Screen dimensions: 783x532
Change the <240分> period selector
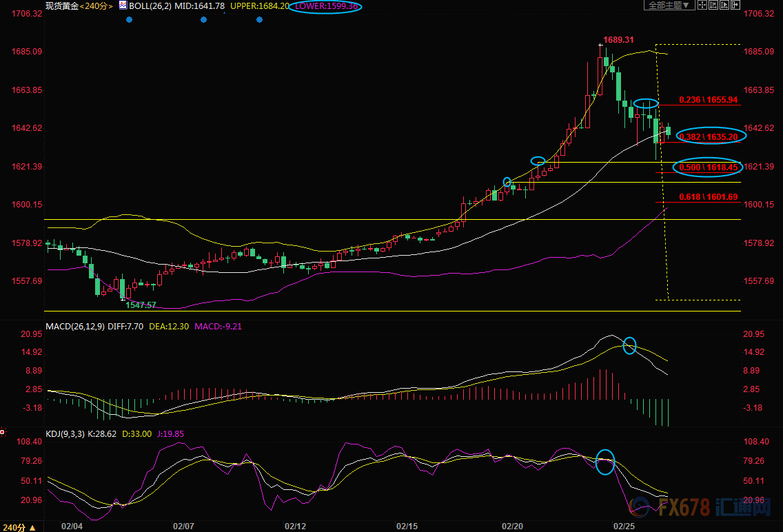pyautogui.click(x=96, y=6)
